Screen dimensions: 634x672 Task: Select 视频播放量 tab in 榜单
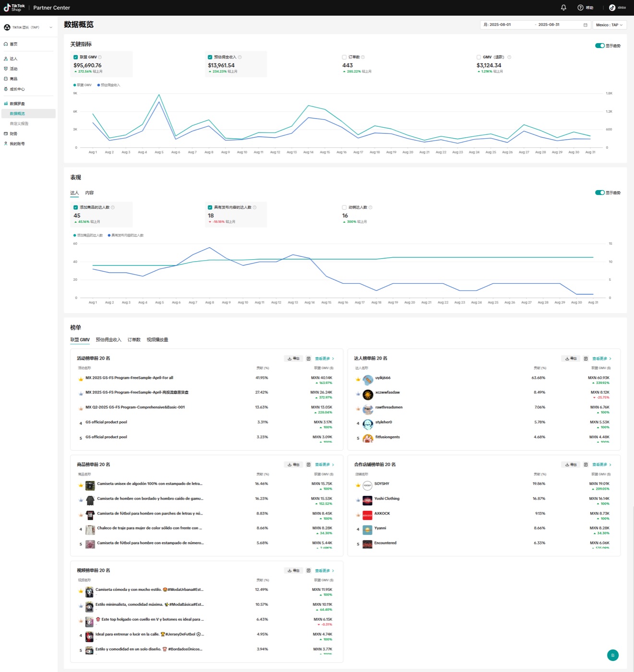157,340
